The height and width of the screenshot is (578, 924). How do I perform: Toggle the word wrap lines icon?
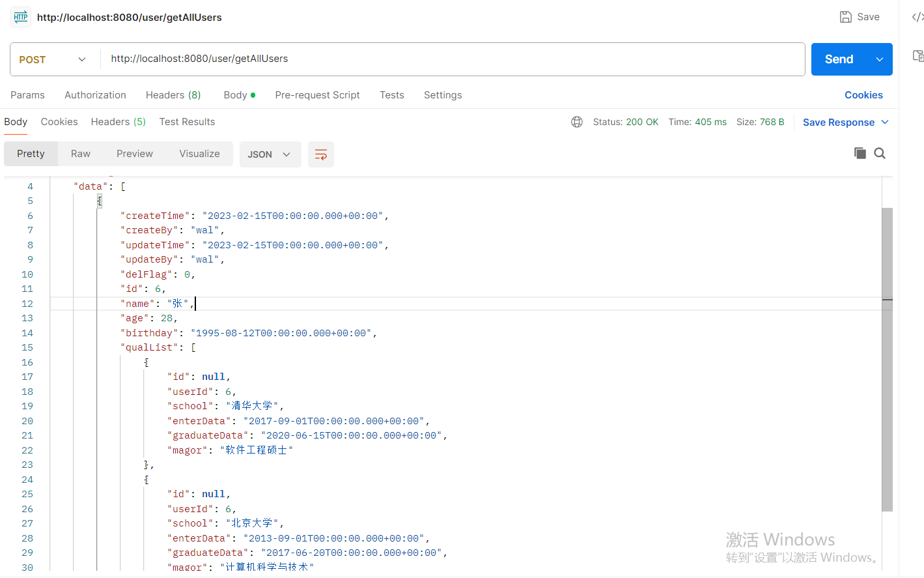pyautogui.click(x=321, y=154)
